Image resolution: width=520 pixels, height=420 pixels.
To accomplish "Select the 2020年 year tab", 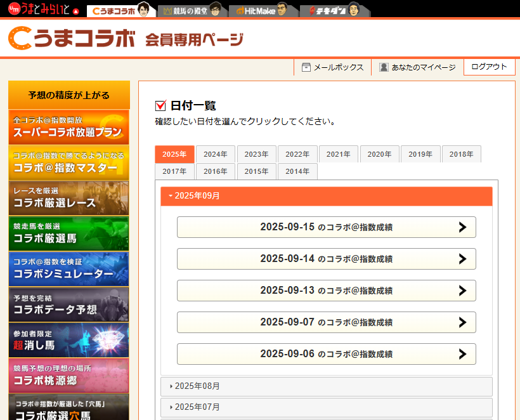I will click(379, 154).
